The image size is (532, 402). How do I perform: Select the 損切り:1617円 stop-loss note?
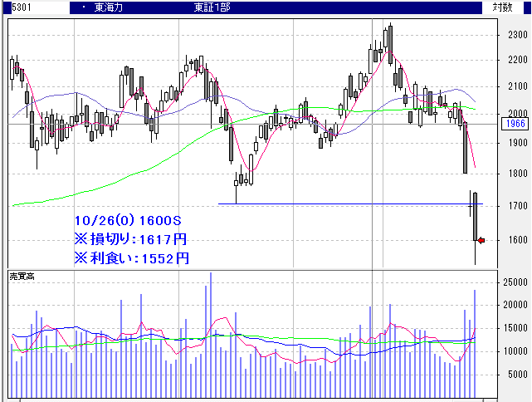(131, 240)
